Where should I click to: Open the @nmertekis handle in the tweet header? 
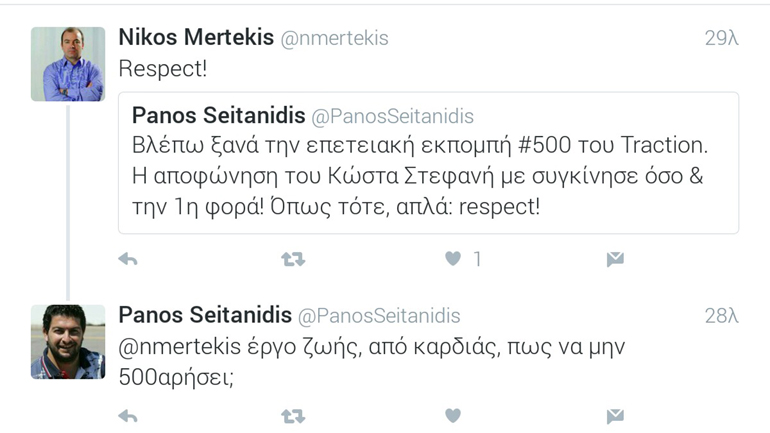pyautogui.click(x=335, y=38)
